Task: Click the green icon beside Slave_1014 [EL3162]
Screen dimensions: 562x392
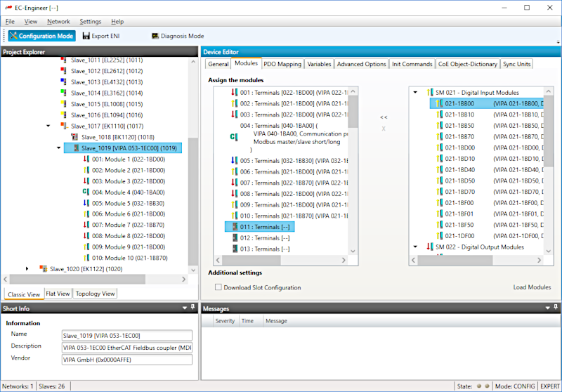Action: [63, 93]
